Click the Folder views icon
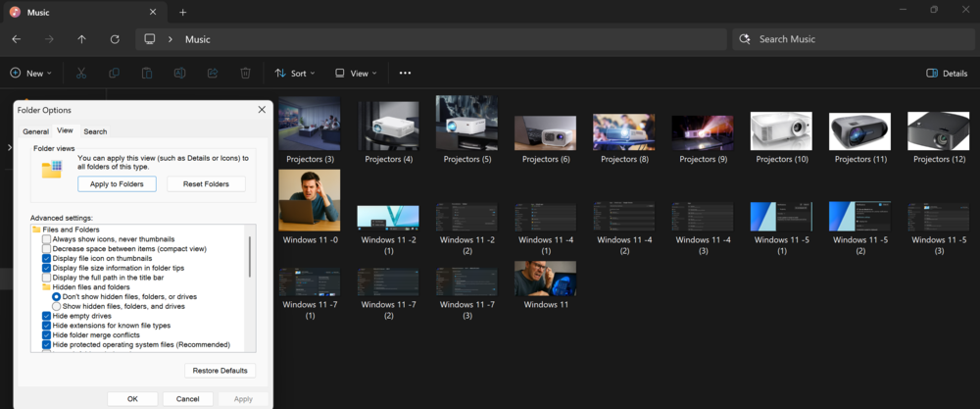 tap(52, 170)
